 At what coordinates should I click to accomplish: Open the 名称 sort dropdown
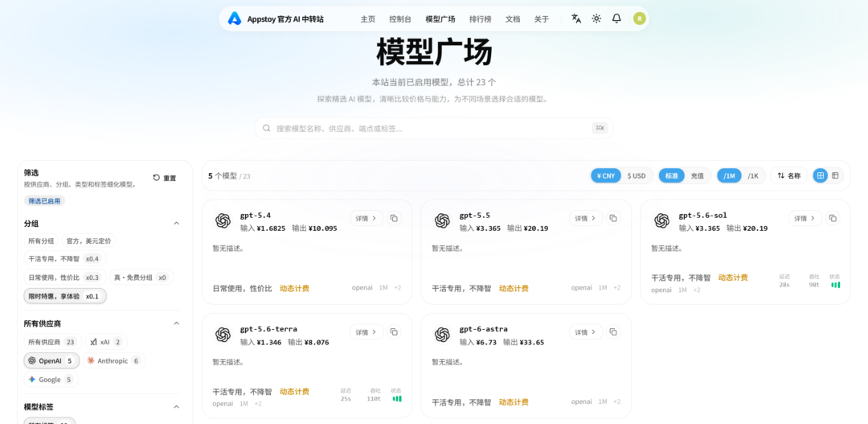pyautogui.click(x=789, y=175)
